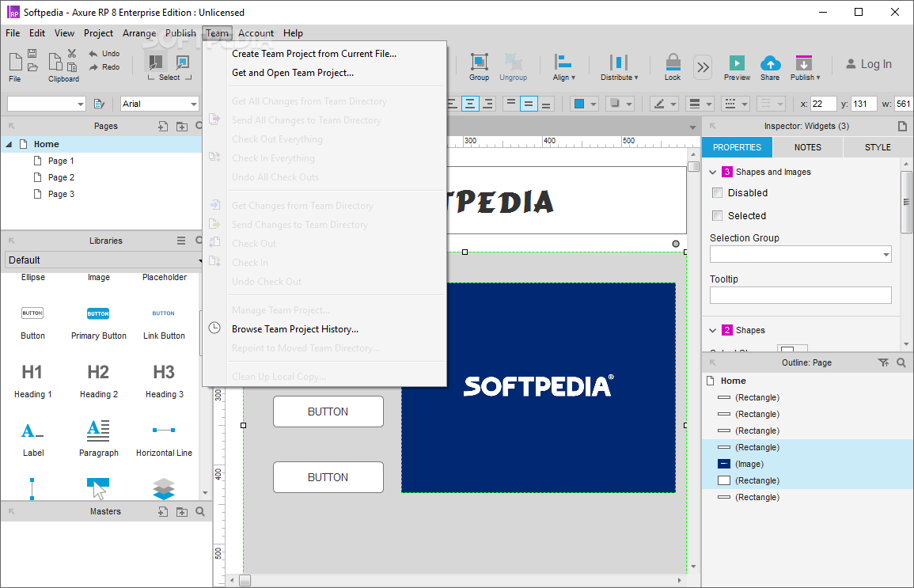Open the Align dropdown in toolbar
Image resolution: width=914 pixels, height=588 pixels.
[x=563, y=67]
